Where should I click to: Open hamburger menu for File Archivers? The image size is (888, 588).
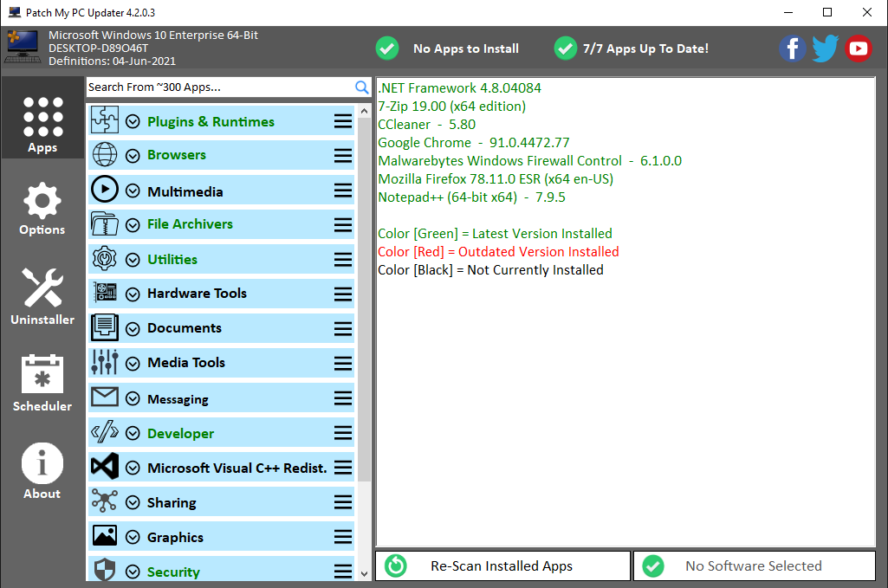(343, 225)
